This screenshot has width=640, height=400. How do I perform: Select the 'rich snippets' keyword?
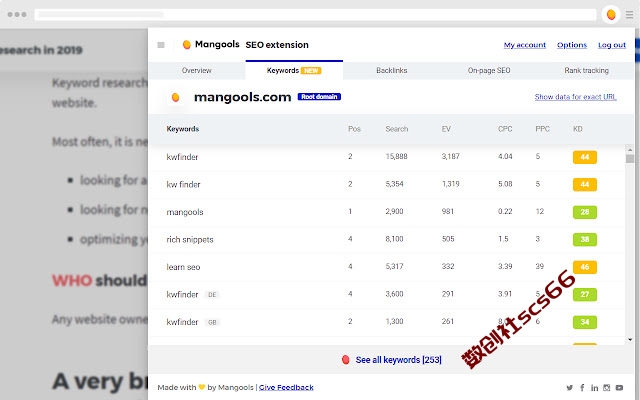pos(190,240)
